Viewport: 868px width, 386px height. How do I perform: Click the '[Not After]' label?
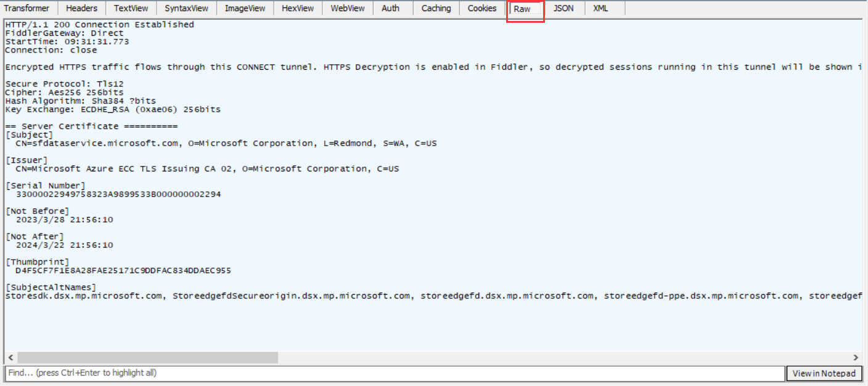tap(35, 237)
